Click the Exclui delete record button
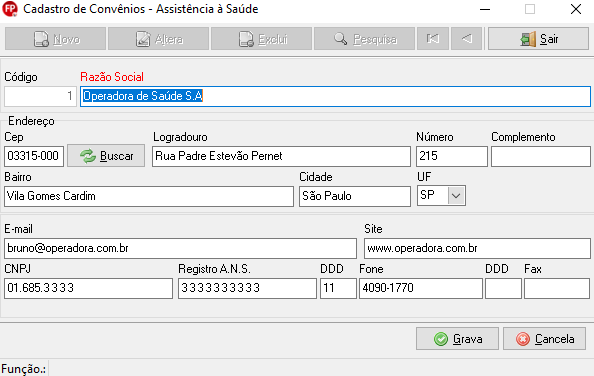Viewport: 594px width, 376px height. [261, 39]
